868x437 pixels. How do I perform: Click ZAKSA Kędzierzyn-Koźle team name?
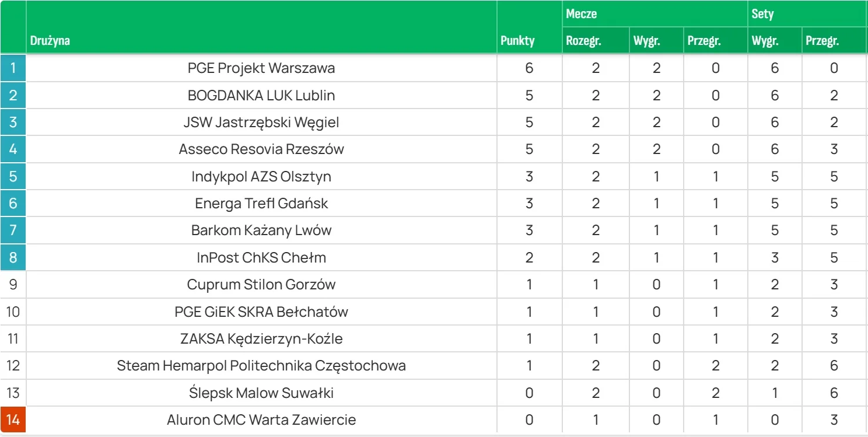[261, 338]
